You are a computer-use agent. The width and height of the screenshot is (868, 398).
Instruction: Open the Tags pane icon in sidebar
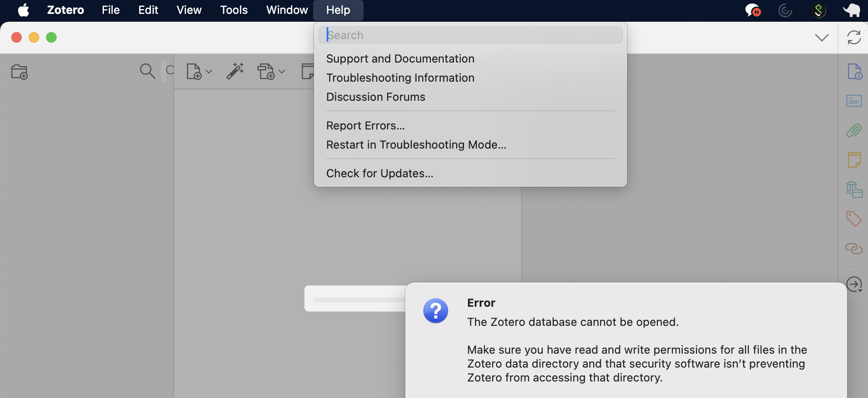[854, 219]
